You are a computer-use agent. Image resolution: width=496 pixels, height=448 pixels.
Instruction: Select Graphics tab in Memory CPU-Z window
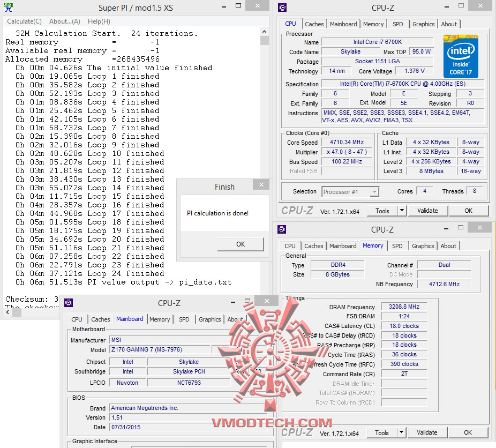tap(423, 246)
